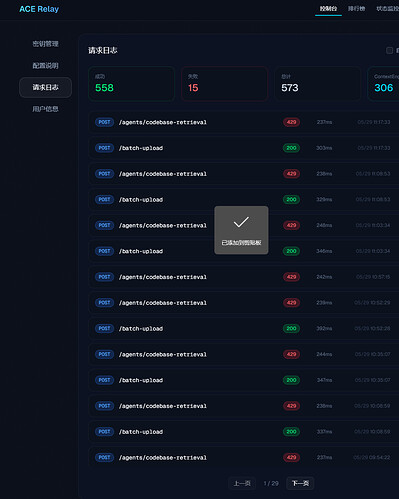Click the 329ms value

[x=324, y=200]
